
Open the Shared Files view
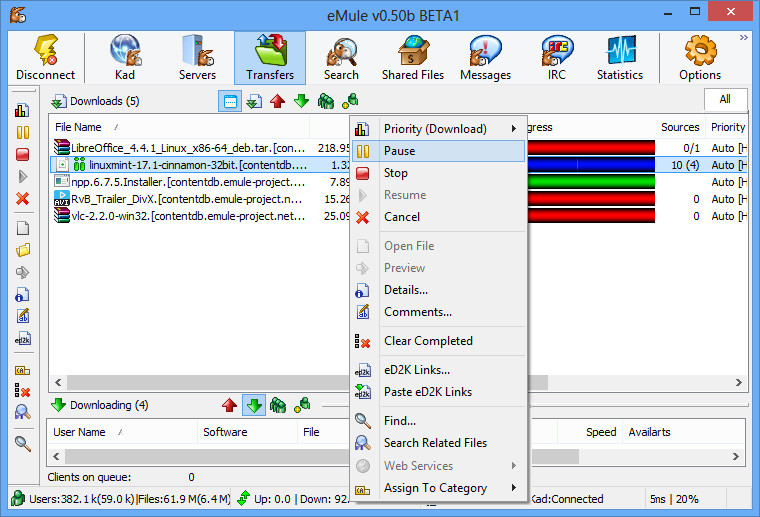tap(412, 58)
